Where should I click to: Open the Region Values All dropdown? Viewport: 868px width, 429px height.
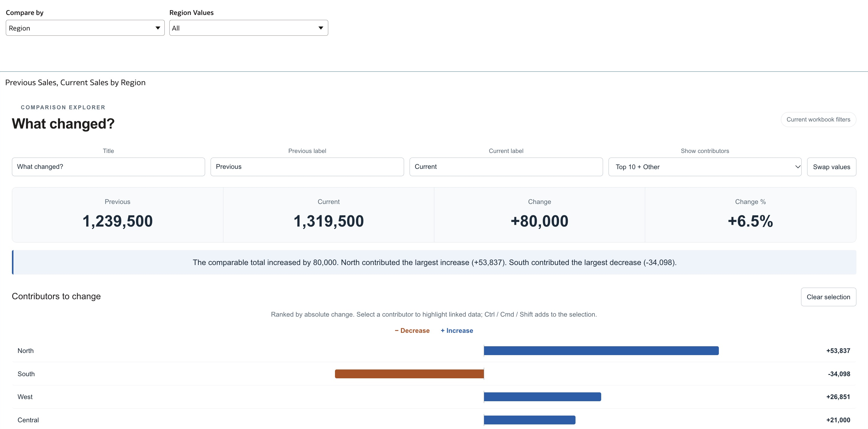[x=248, y=28]
